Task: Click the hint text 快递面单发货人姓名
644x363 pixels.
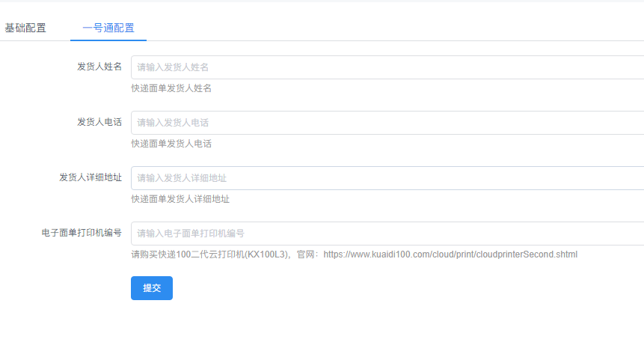Action: tap(171, 88)
